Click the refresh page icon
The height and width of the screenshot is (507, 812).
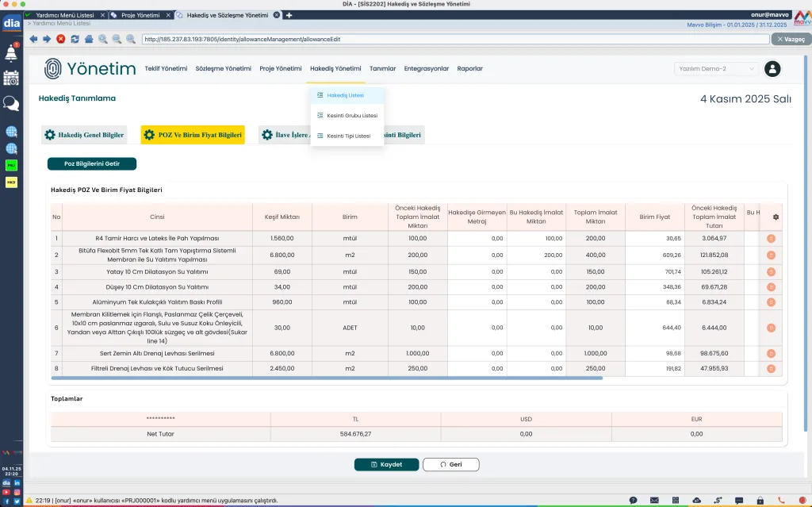click(75, 38)
